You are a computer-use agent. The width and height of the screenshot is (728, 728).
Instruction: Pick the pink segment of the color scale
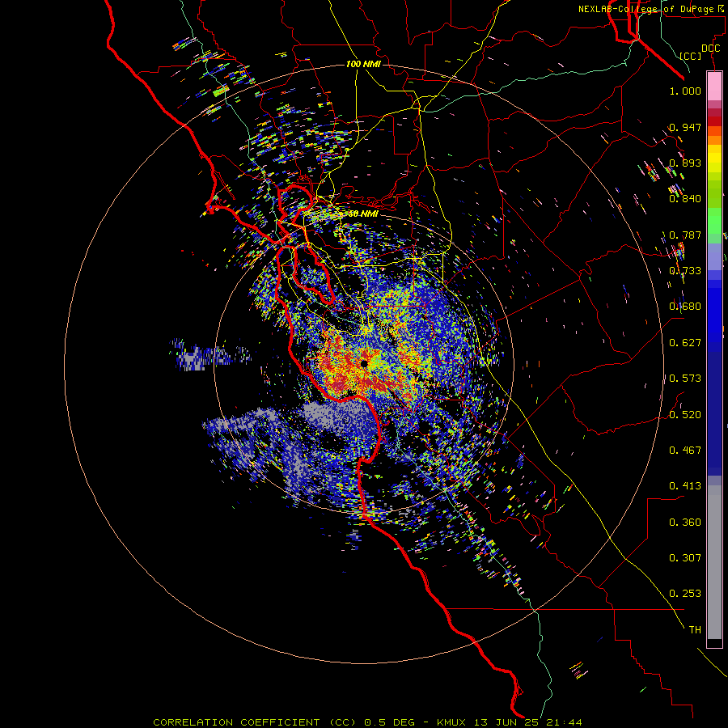(x=714, y=86)
